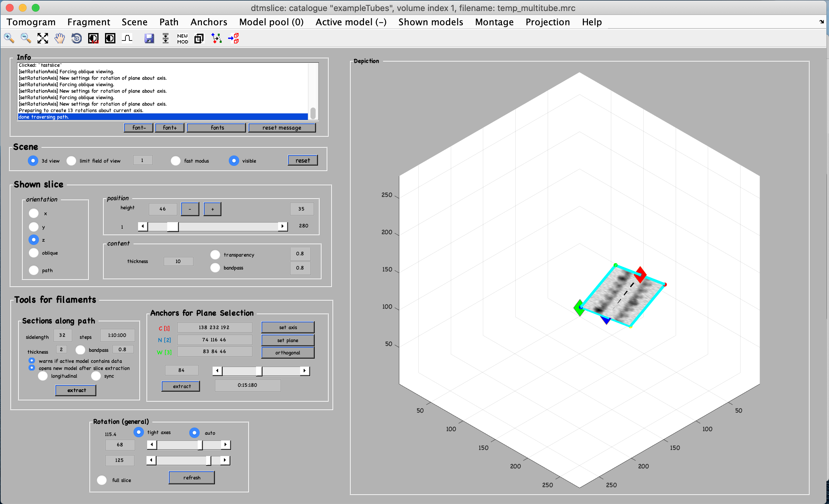Click the blue arrow to red squares icon
The image size is (829, 504).
coord(233,38)
